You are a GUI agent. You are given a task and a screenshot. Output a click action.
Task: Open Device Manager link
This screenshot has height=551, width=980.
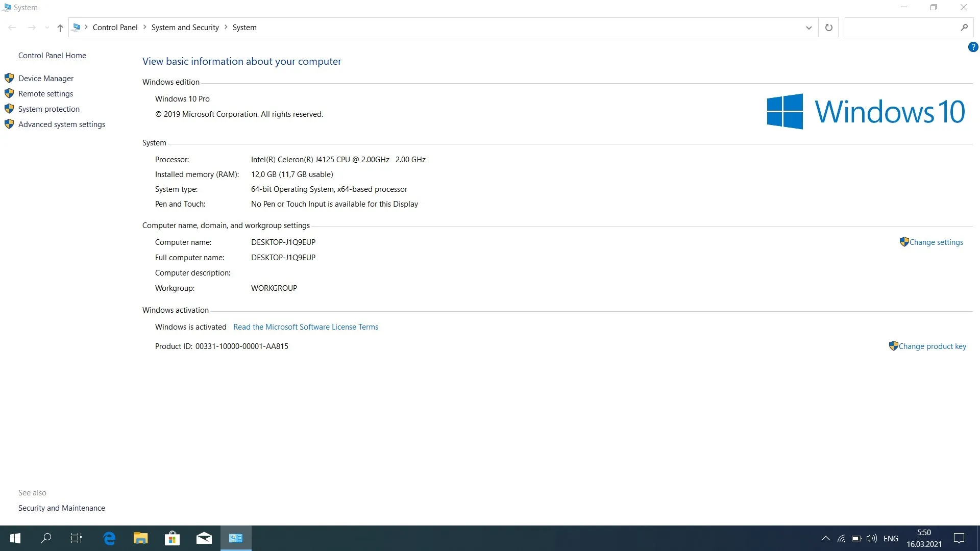click(46, 79)
